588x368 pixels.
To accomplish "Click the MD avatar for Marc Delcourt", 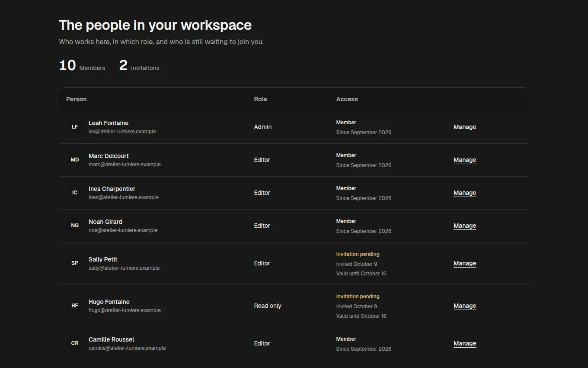I will [x=75, y=160].
